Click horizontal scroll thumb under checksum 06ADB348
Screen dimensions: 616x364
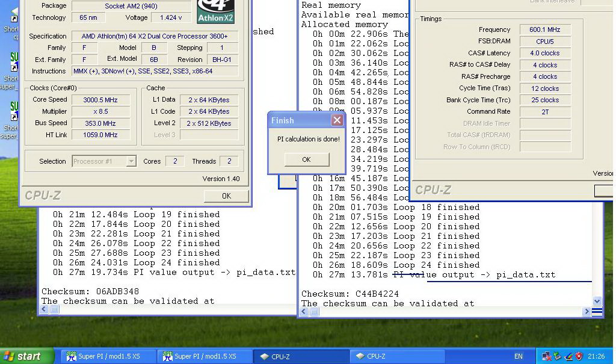click(54, 309)
